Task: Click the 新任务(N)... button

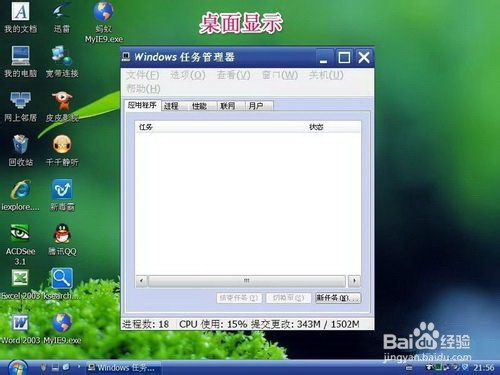Action: click(338, 298)
